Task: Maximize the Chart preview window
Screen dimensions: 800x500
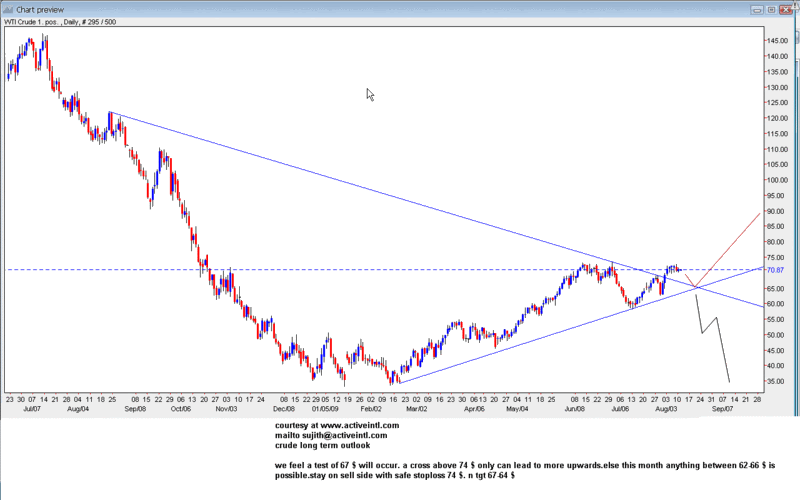Action: point(772,7)
